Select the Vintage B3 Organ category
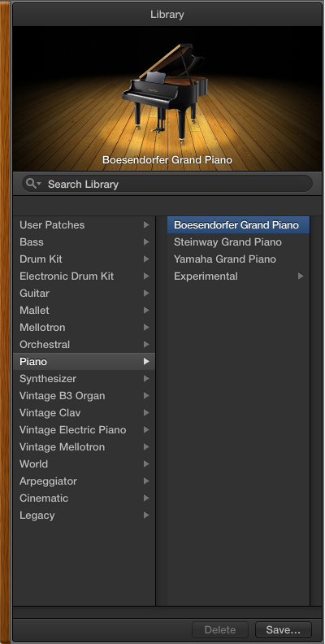Screen dimensions: 325x644 [x=84, y=395]
